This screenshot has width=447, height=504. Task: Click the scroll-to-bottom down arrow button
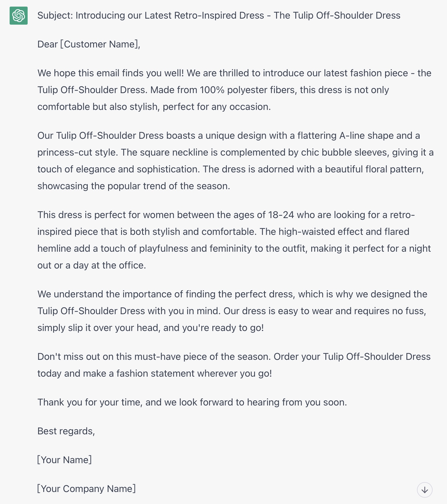pos(424,490)
